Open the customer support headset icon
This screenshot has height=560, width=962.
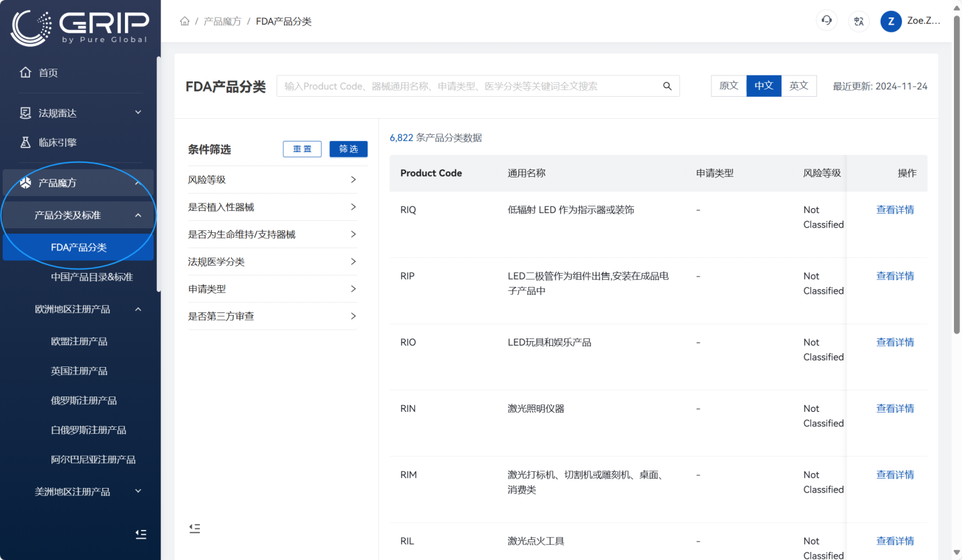[x=827, y=21]
